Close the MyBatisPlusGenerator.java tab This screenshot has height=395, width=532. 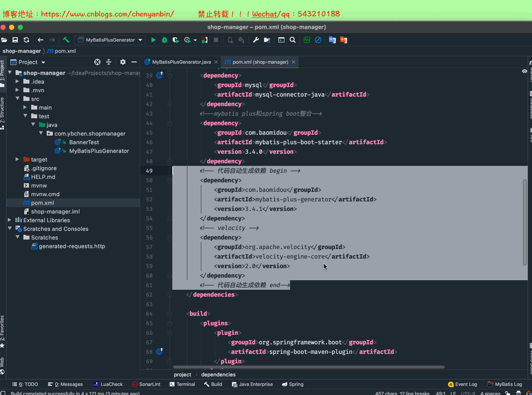pos(216,62)
